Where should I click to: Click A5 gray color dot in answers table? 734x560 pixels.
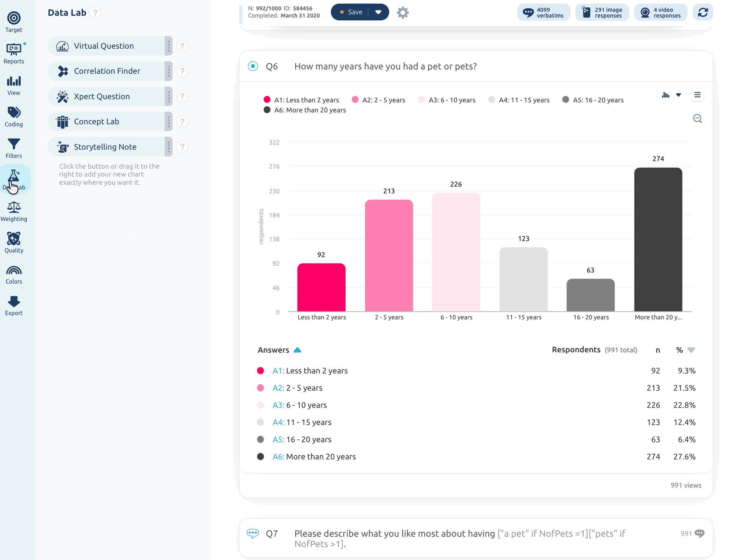(261, 439)
